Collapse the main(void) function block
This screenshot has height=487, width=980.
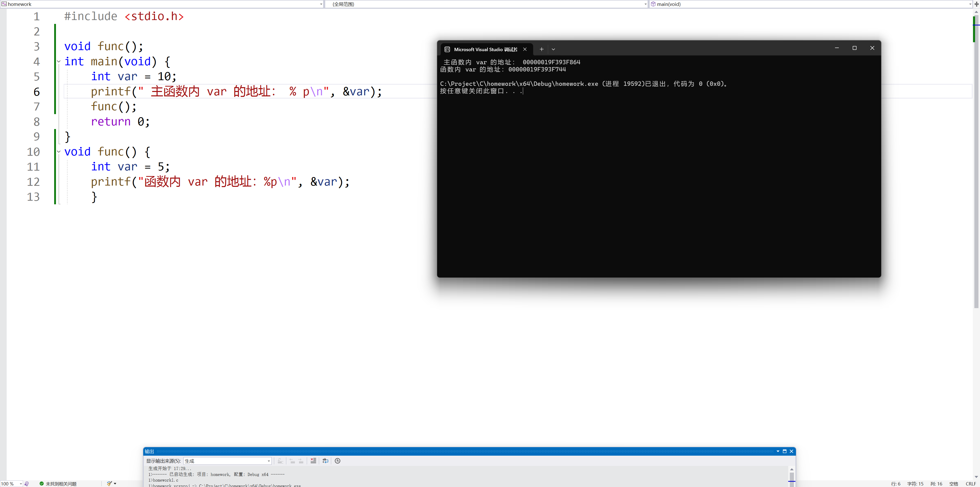[x=59, y=61]
